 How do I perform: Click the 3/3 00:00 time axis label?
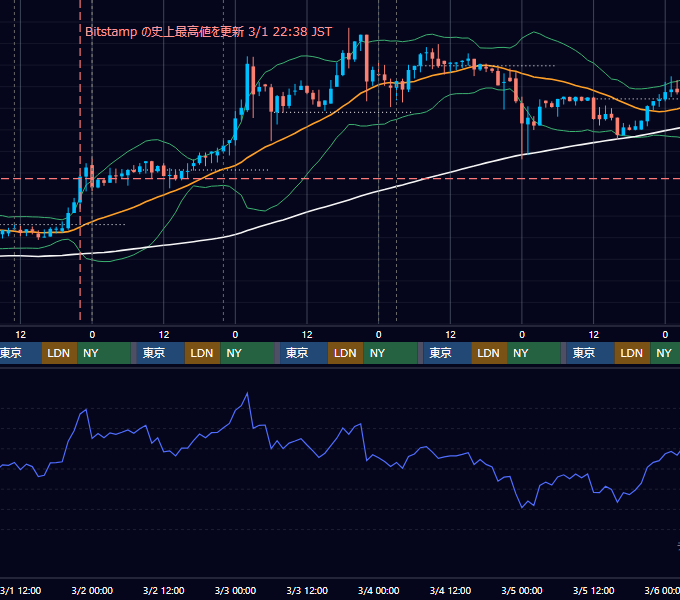click(x=235, y=590)
